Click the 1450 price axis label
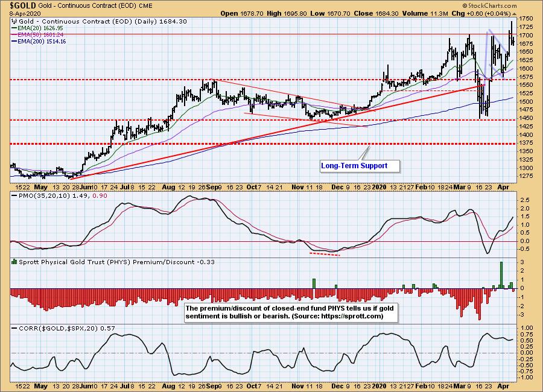This screenshot has height=392, width=543. (x=526, y=118)
